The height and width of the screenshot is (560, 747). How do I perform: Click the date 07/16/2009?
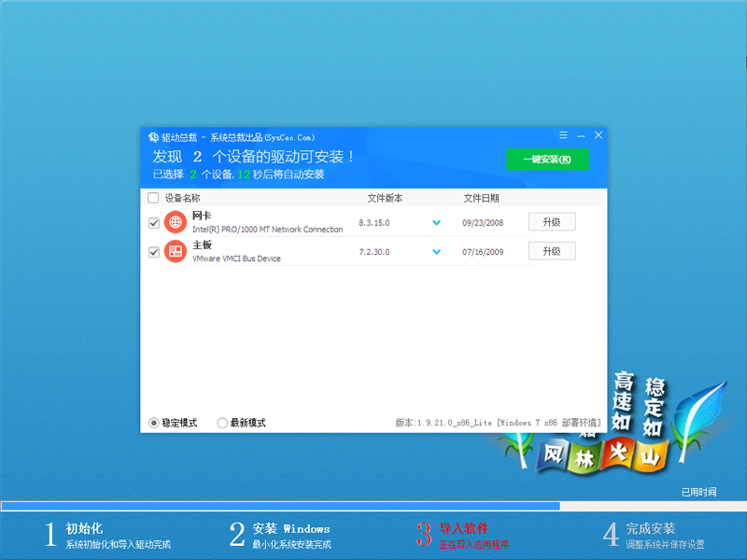pos(483,252)
